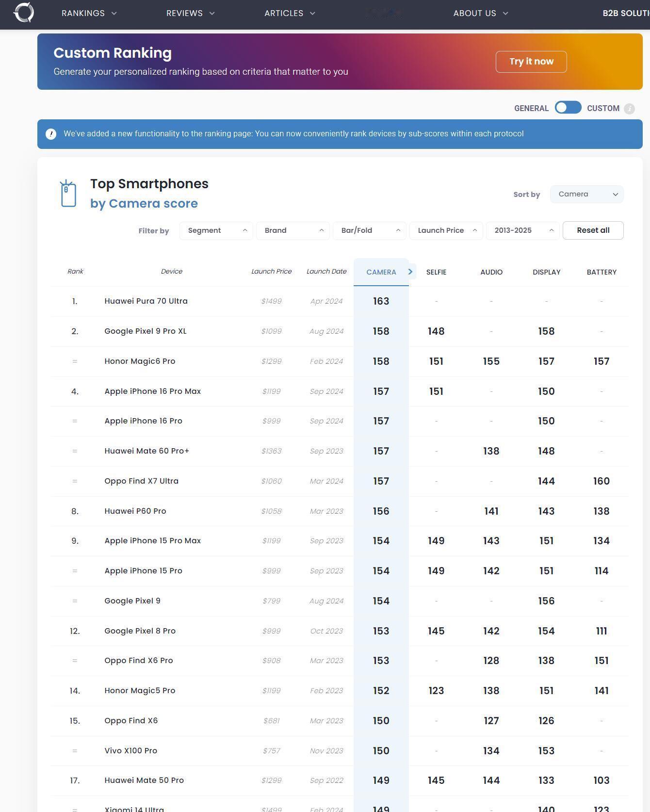
Task: Click the Launch Price column header
Action: [272, 271]
